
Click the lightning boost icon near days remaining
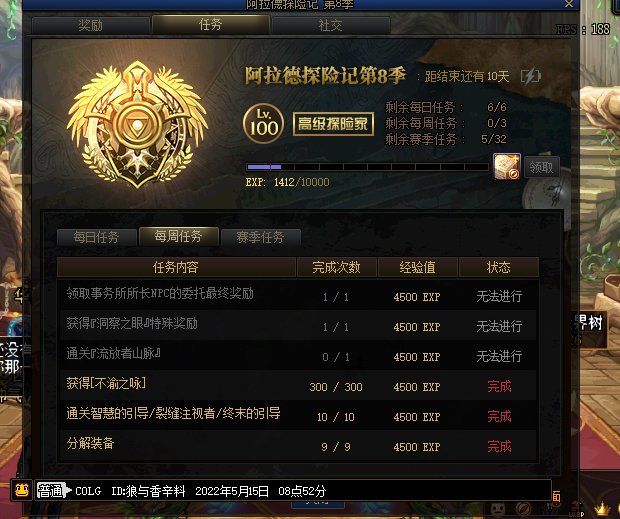pyautogui.click(x=531, y=75)
